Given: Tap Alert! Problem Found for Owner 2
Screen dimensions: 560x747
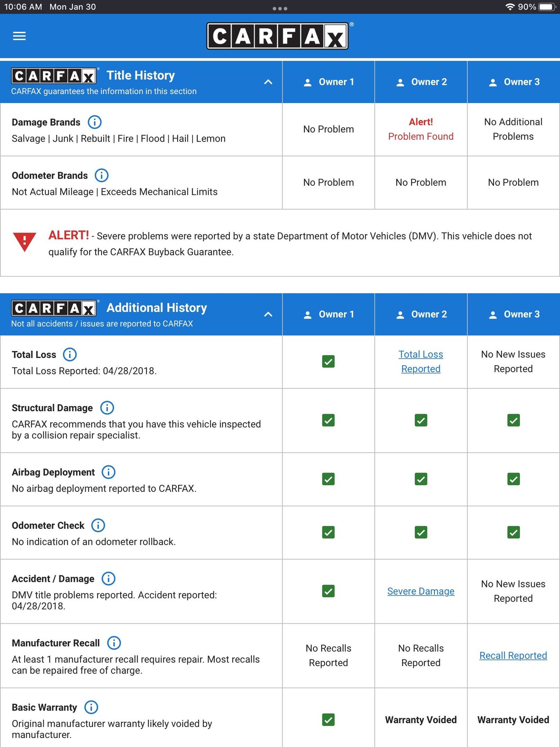Looking at the screenshot, I should [421, 129].
